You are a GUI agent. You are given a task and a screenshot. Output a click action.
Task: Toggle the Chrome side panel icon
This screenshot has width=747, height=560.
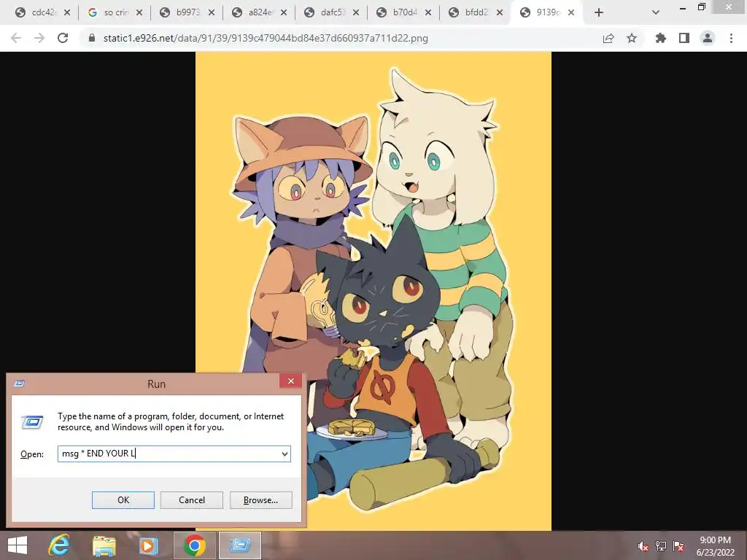click(684, 38)
